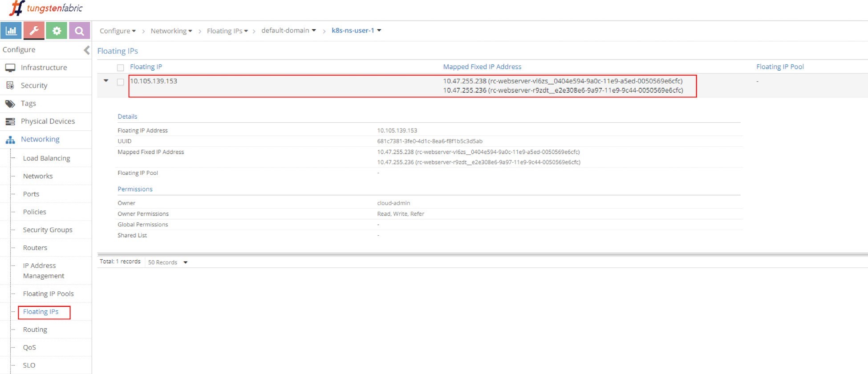Open the Monitor chart icon tab

tap(11, 31)
